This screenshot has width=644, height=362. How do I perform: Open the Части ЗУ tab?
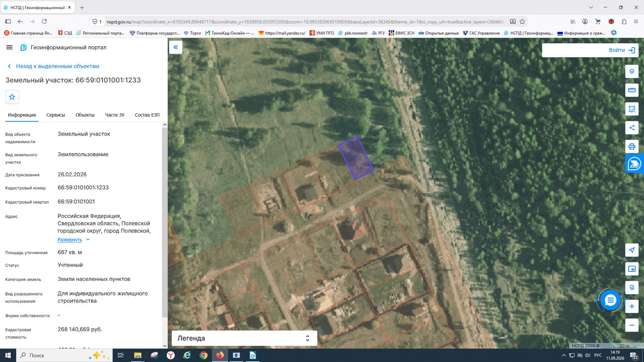click(115, 115)
